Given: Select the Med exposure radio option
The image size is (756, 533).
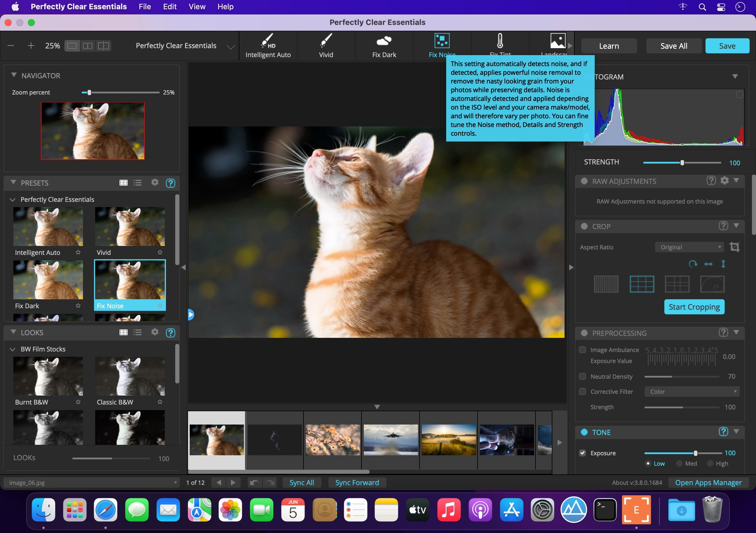Looking at the screenshot, I should [x=679, y=463].
